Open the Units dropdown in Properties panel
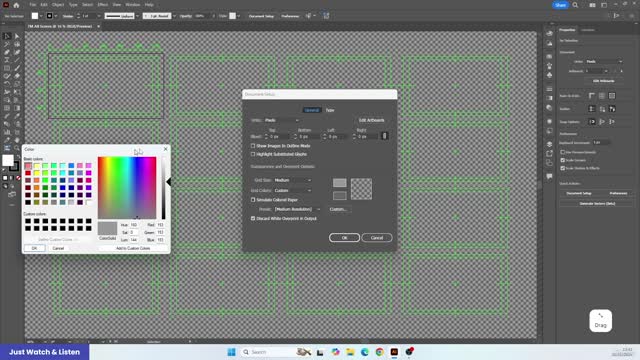Viewport: 640px width, 360px height. click(604, 62)
